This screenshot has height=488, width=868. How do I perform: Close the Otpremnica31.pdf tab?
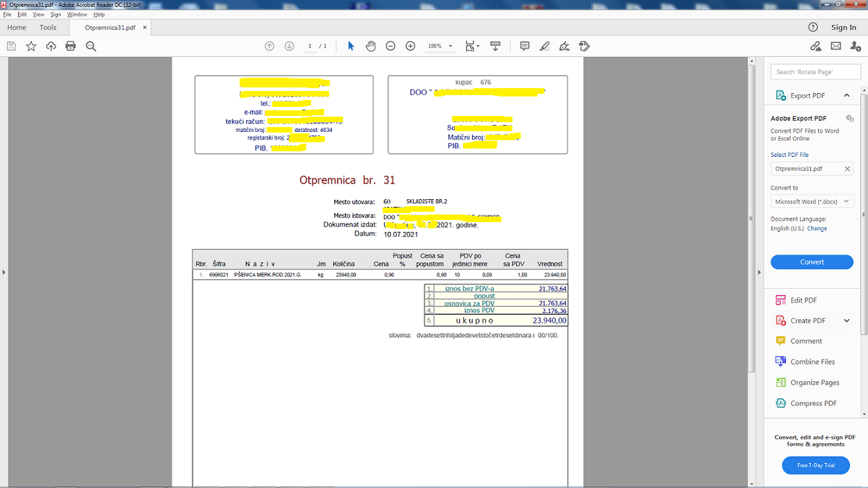[x=145, y=28]
